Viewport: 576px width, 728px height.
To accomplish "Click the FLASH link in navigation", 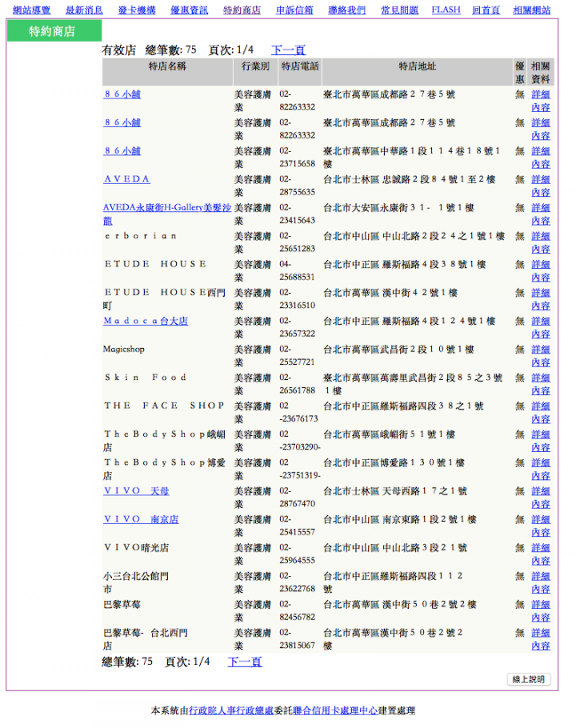I will (446, 10).
